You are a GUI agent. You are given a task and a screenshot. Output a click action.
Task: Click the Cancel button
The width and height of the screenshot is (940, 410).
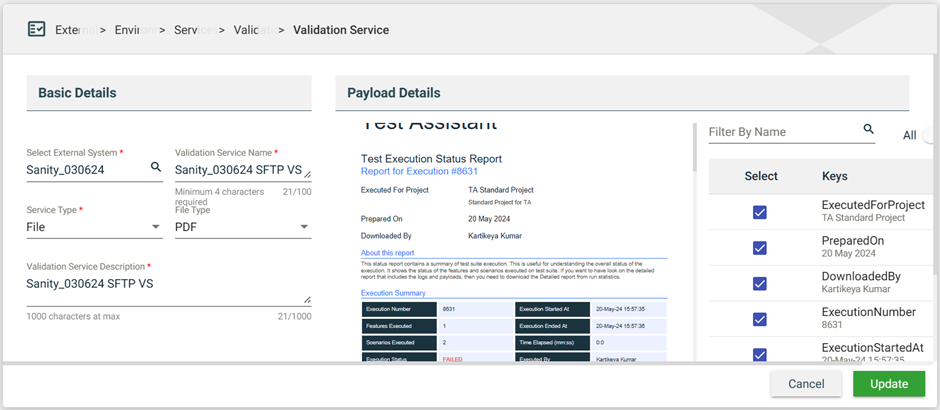coord(806,384)
